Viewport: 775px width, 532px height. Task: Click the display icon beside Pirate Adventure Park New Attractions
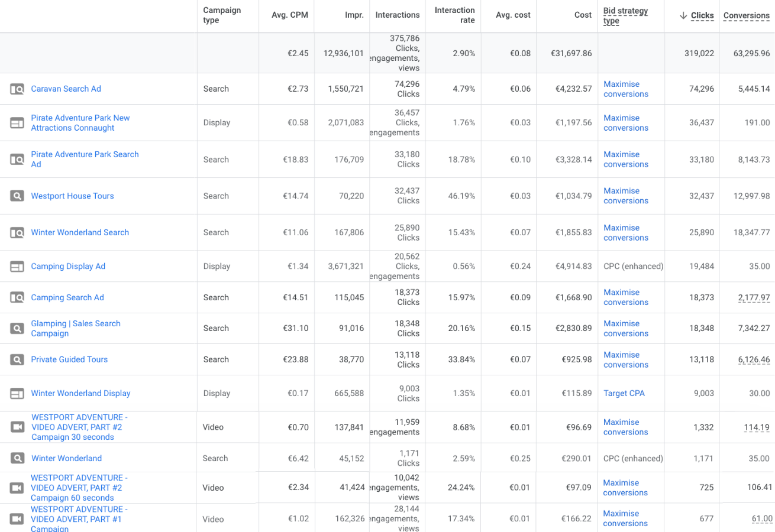(17, 123)
